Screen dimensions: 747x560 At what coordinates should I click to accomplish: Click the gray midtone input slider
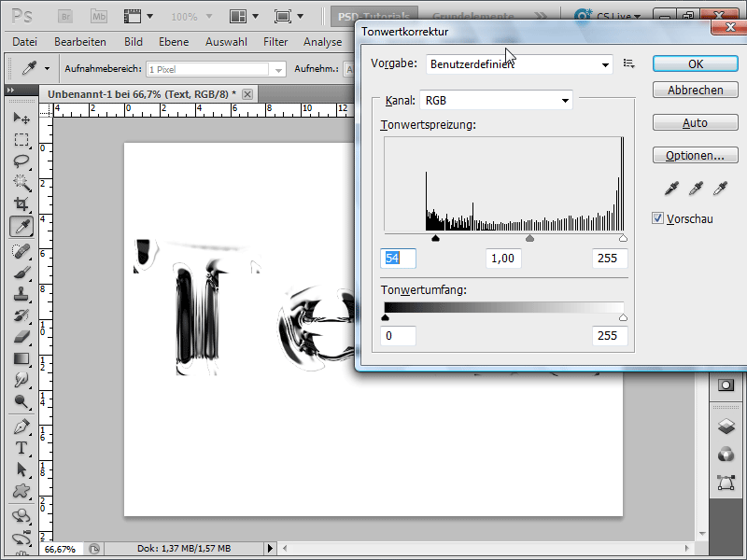click(529, 238)
